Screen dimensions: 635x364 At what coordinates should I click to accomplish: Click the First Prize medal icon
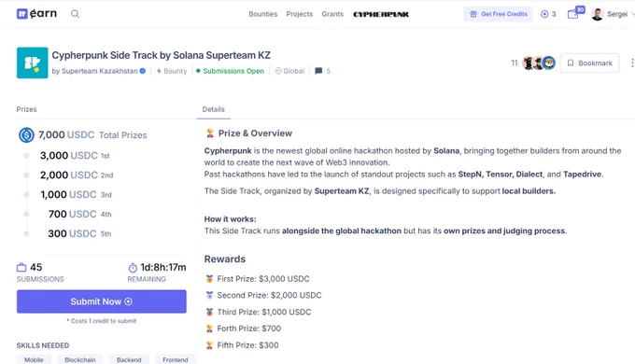(x=209, y=278)
